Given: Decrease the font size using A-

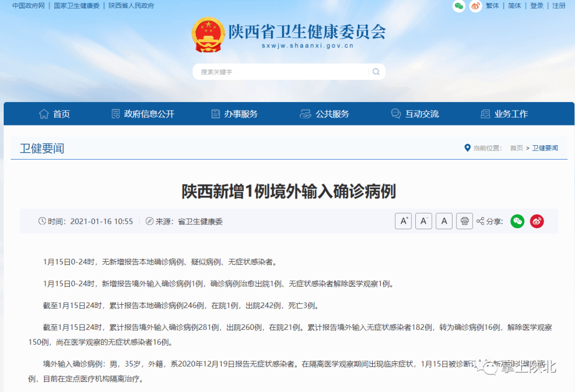Looking at the screenshot, I should (423, 221).
